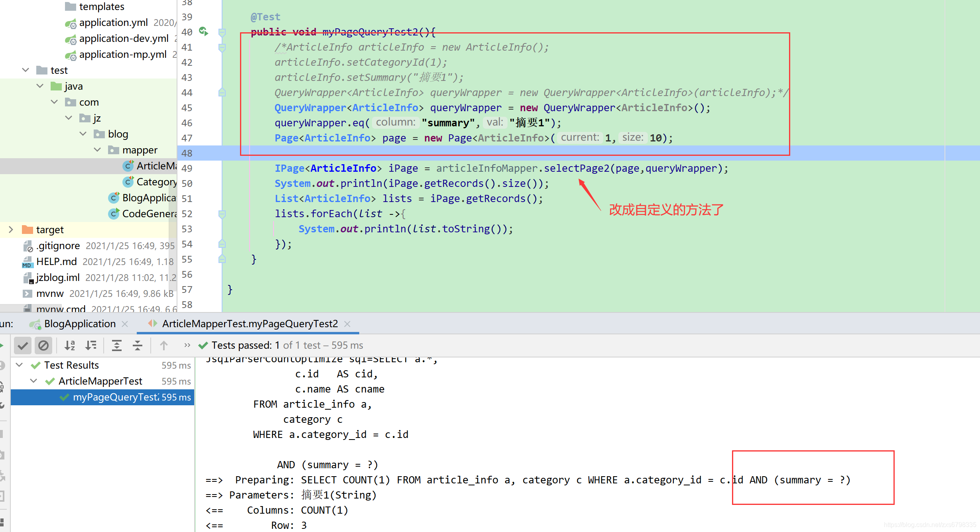This screenshot has height=532, width=980.
Task: Click the "summary" string literal on line 46
Action: (448, 123)
